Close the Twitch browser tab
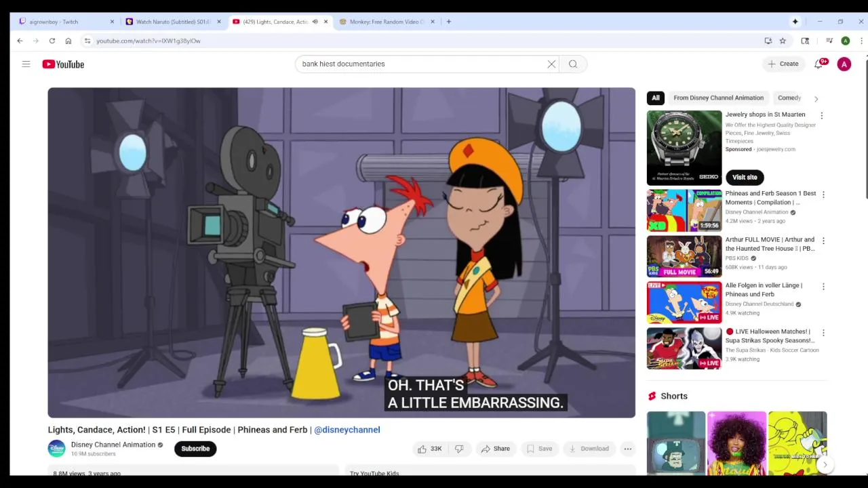This screenshot has width=868, height=488. (112, 22)
